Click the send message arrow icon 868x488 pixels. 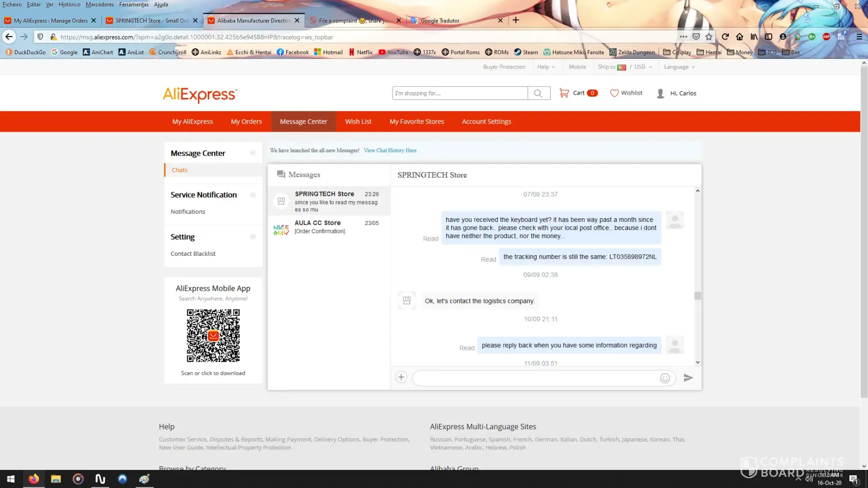click(x=688, y=378)
